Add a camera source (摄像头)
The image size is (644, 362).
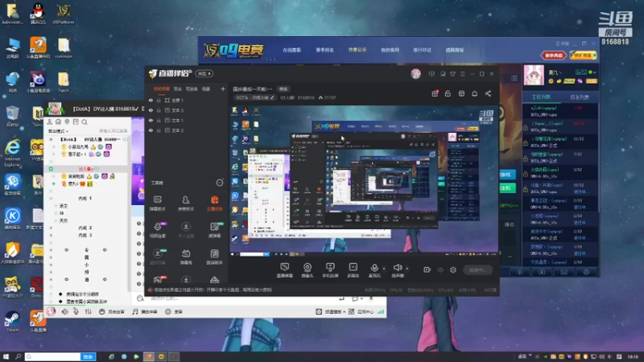(308, 270)
